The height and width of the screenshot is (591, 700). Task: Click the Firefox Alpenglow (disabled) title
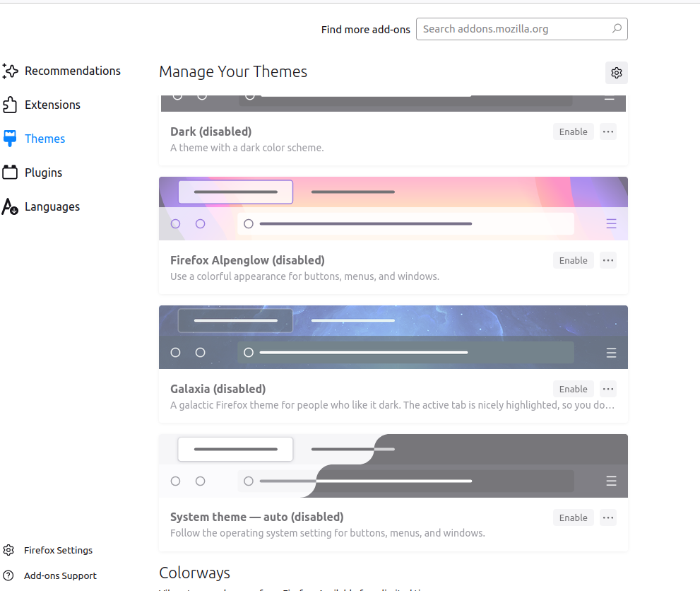(247, 260)
